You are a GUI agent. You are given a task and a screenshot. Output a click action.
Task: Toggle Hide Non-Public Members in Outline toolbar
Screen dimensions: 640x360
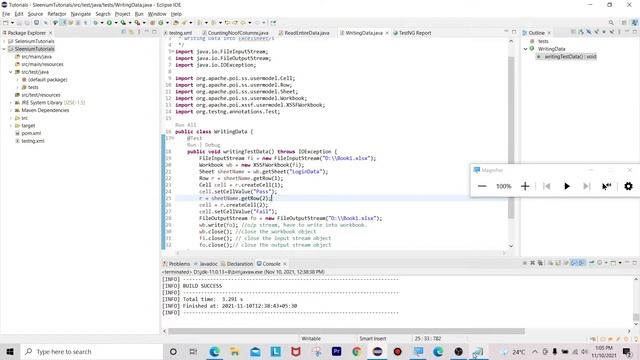point(604,32)
